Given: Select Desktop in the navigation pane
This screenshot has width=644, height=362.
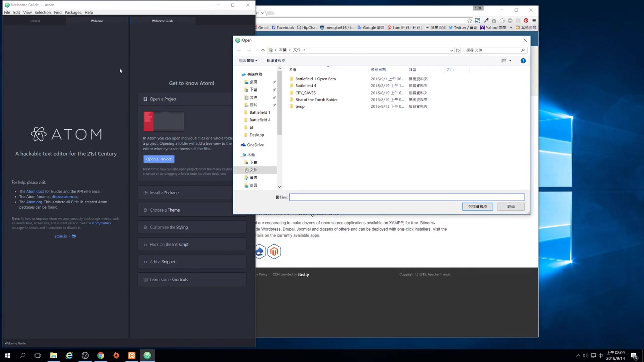Looking at the screenshot, I should click(256, 135).
